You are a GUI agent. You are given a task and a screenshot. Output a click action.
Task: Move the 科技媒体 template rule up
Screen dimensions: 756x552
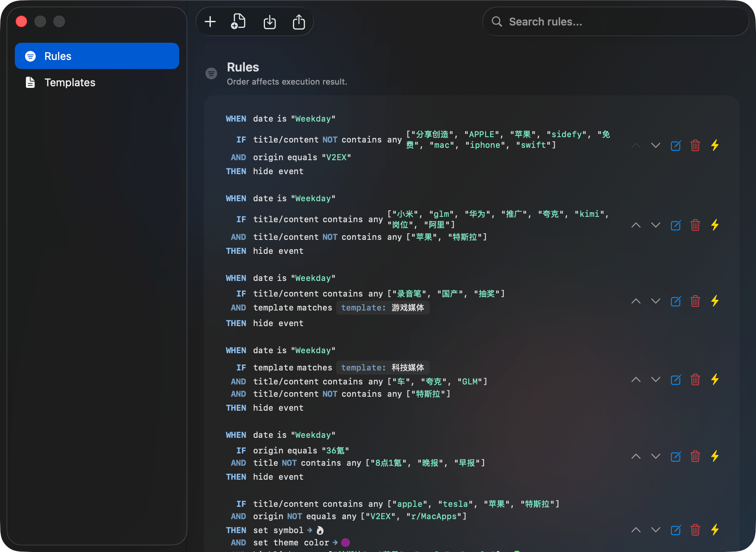pos(636,379)
